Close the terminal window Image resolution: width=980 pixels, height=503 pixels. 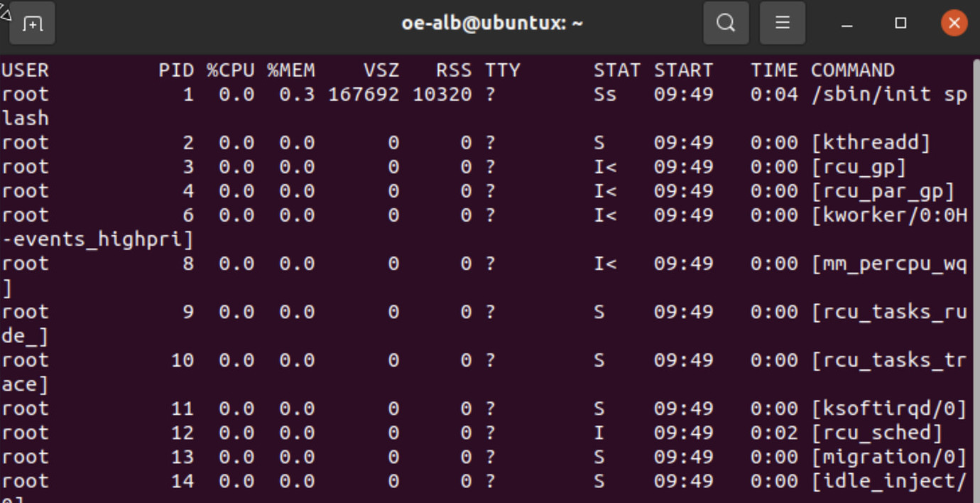[x=953, y=22]
